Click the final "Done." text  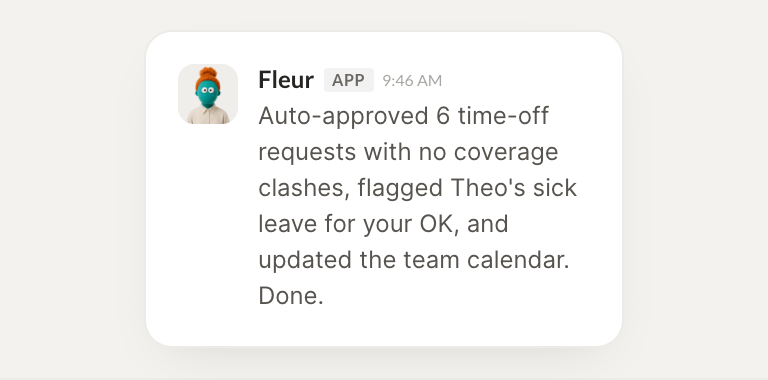click(291, 296)
